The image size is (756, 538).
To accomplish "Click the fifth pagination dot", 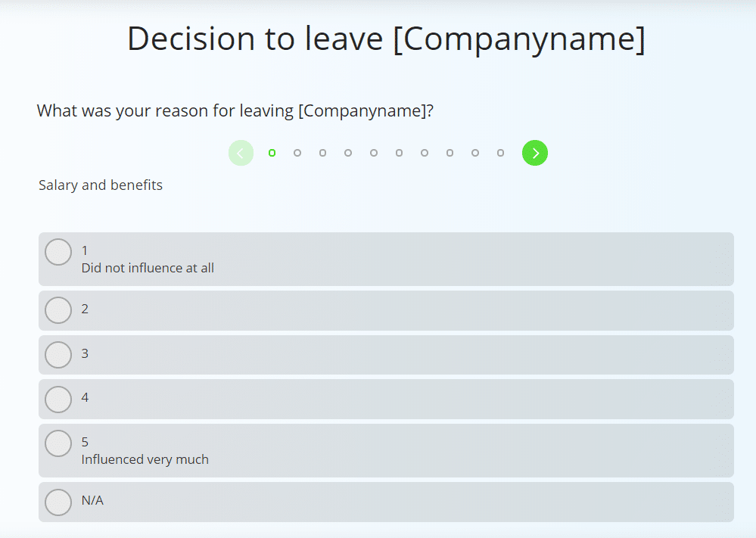I will [373, 153].
